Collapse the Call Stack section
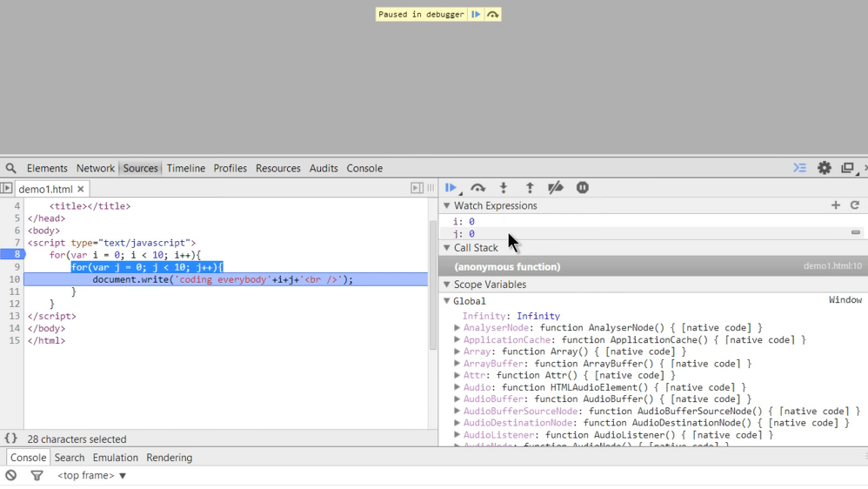Image resolution: width=868 pixels, height=489 pixels. tap(447, 248)
